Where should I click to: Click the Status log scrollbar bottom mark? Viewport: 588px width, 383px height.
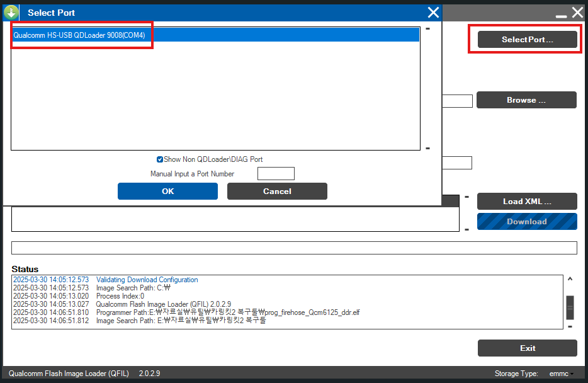pyautogui.click(x=570, y=326)
